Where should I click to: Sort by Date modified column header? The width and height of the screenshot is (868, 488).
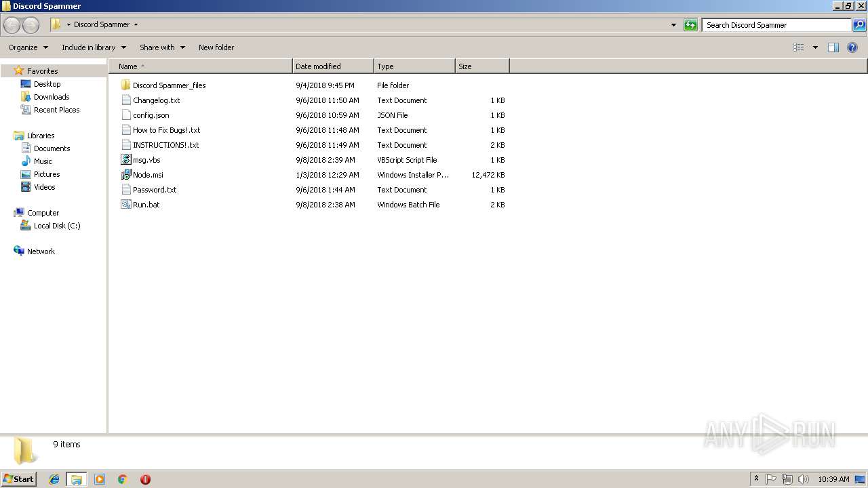click(x=333, y=66)
